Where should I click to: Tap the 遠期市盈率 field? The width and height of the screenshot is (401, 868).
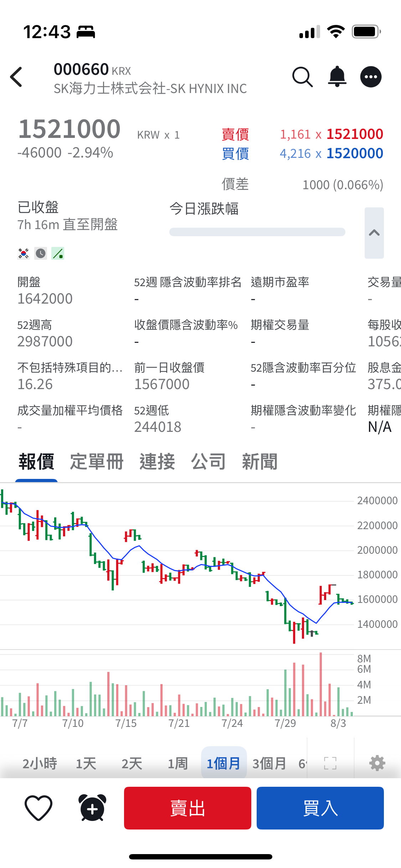pyautogui.click(x=280, y=290)
